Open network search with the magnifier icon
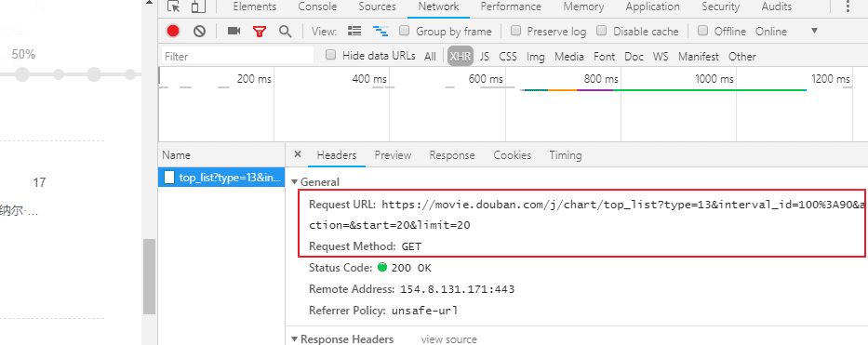This screenshot has height=345, width=868. (x=285, y=32)
